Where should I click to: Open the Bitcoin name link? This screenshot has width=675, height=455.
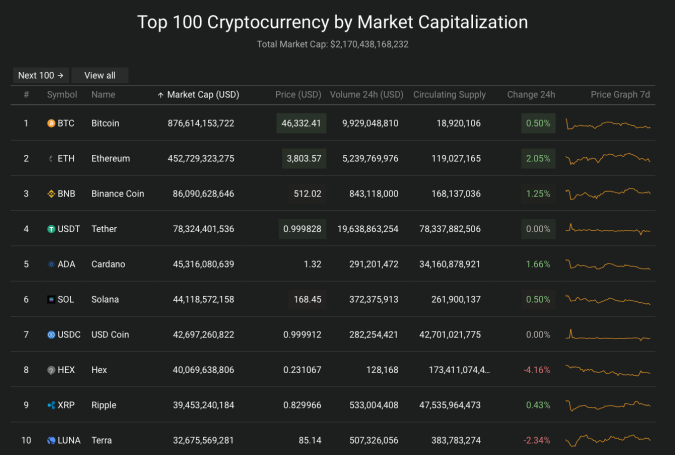click(105, 124)
